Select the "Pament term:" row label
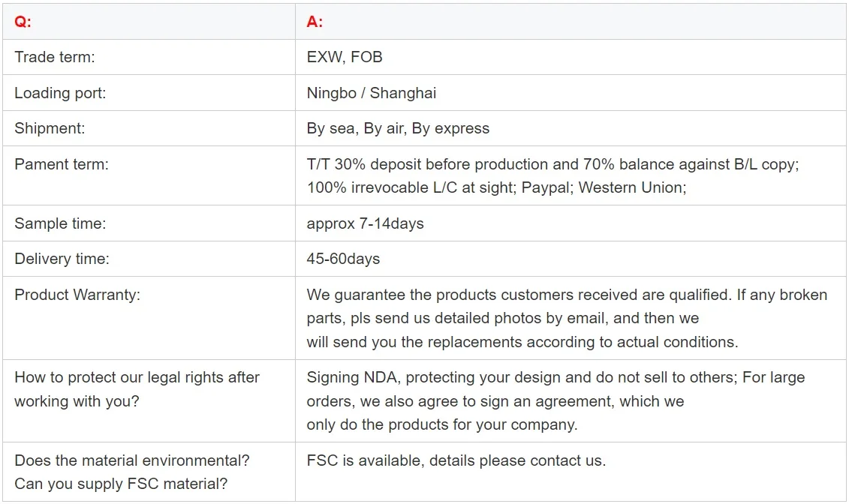This screenshot has height=504, width=849. 62,164
